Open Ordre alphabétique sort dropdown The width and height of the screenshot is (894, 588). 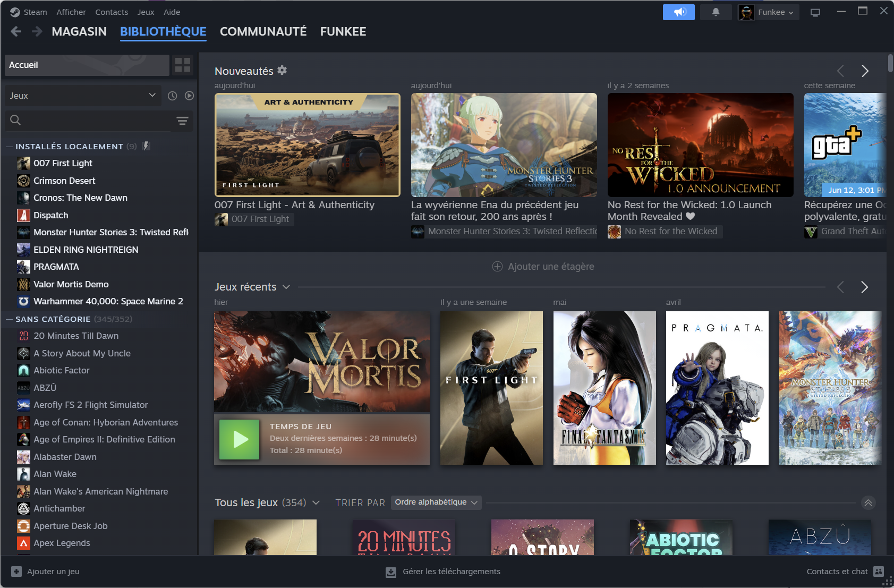[436, 502]
